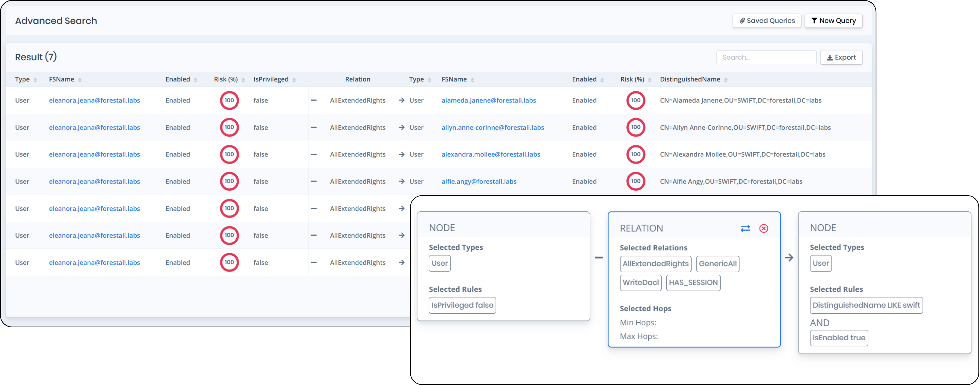This screenshot has height=385, width=980.
Task: Click the swap direction arrows in RELATION
Action: tap(745, 228)
